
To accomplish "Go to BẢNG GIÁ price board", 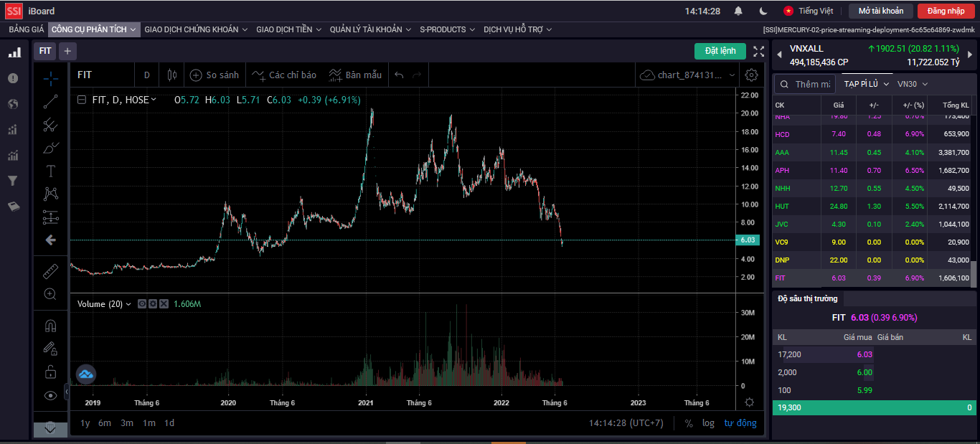I will [27, 29].
